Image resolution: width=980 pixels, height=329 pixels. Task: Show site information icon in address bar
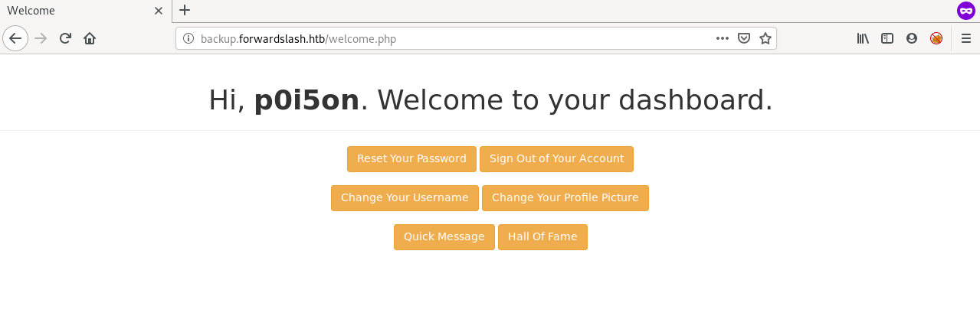(188, 38)
